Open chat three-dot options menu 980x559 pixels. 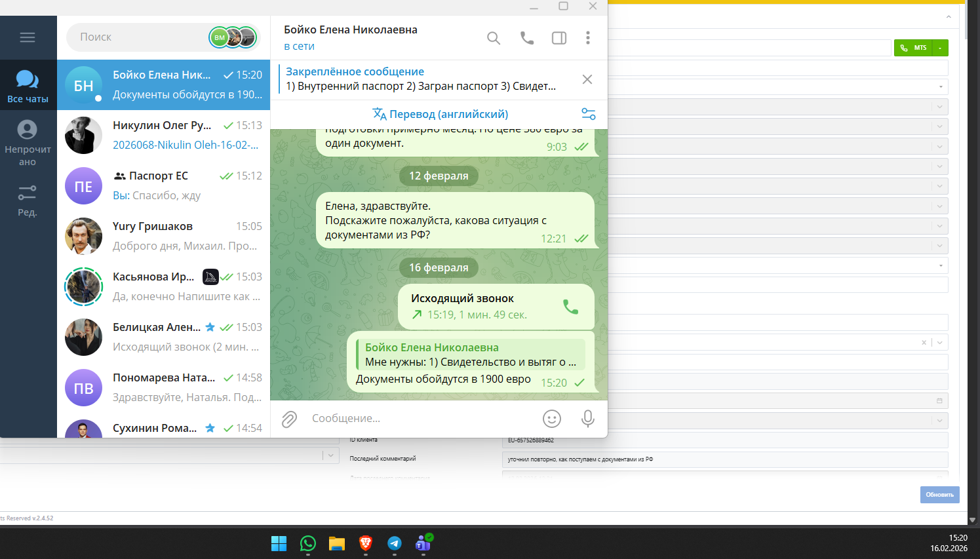(588, 38)
